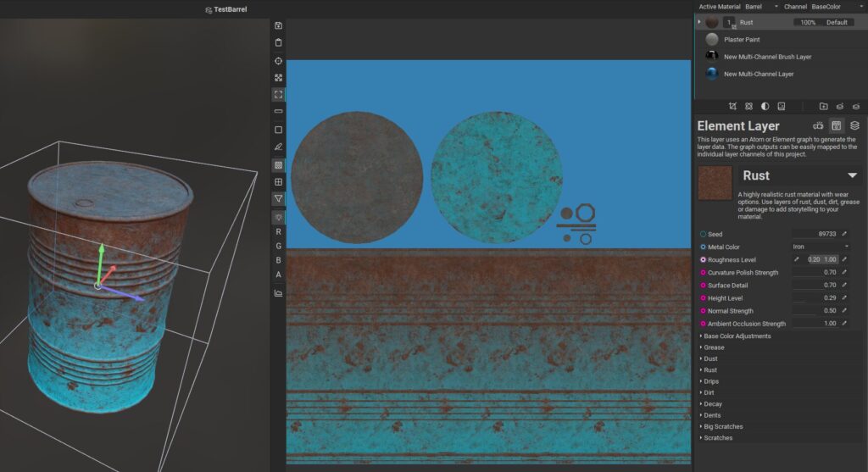Click the Roughness Level circle connector
The image size is (868, 472).
pos(703,259)
